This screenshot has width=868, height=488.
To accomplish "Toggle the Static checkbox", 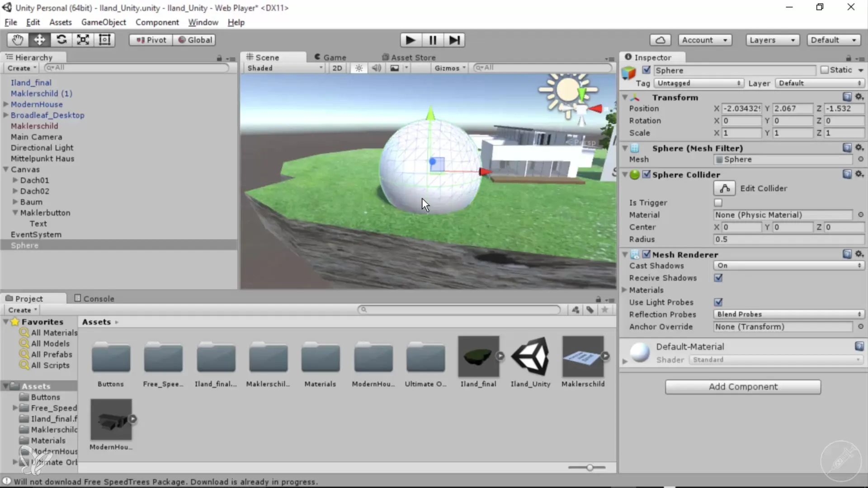I will point(825,70).
